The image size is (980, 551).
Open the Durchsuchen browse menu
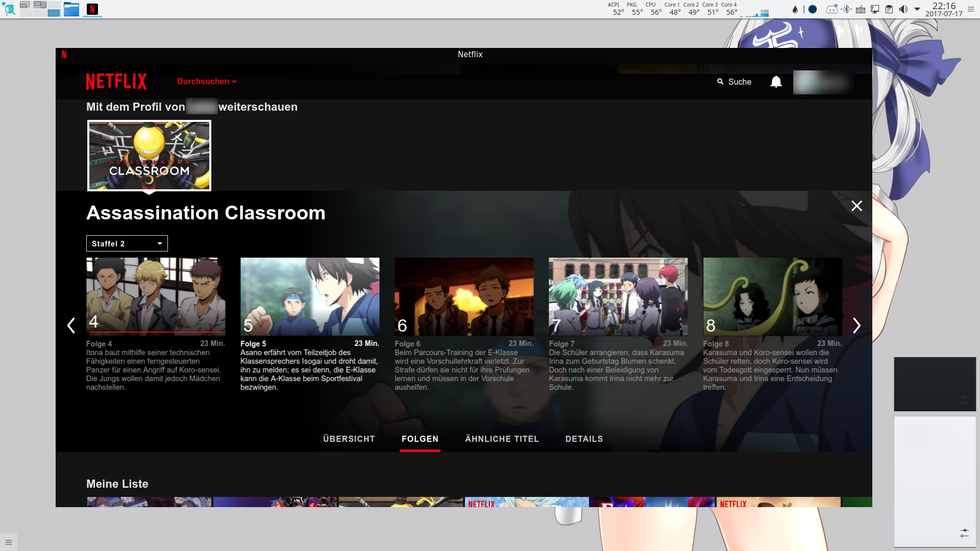tap(207, 82)
